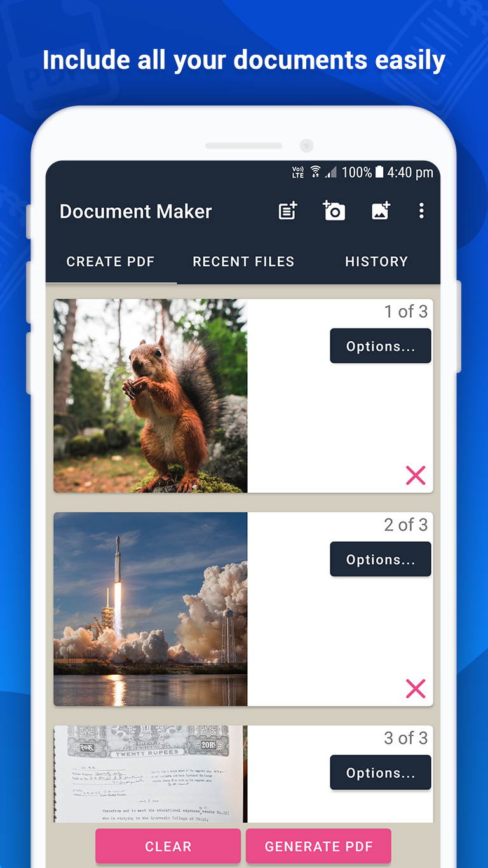Open the HISTORY tab
The height and width of the screenshot is (868, 488).
[376, 262]
